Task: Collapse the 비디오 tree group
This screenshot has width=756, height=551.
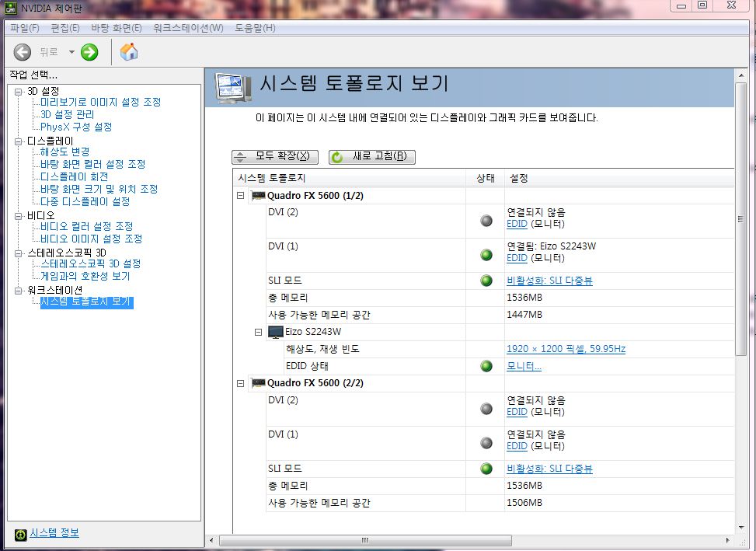Action: pyautogui.click(x=19, y=216)
